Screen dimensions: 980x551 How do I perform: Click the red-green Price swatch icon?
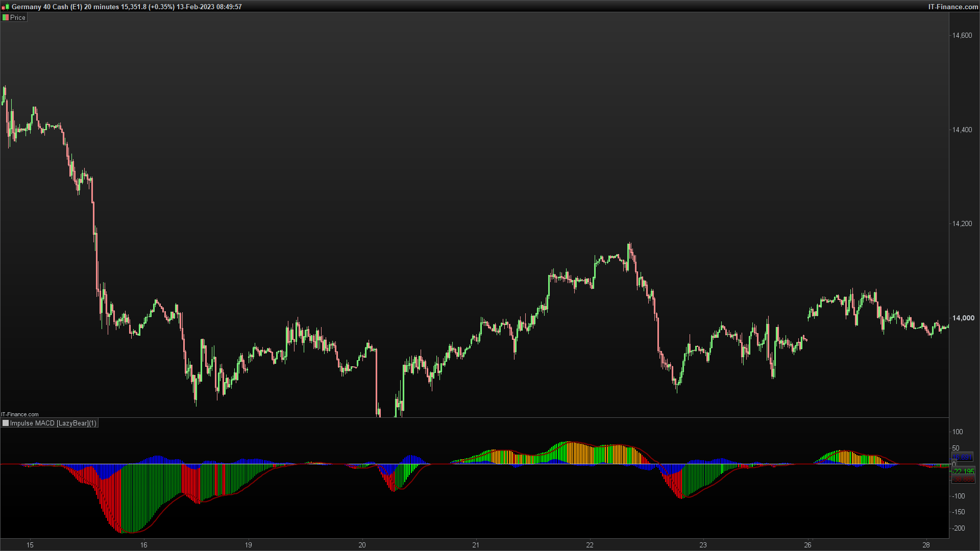click(6, 17)
